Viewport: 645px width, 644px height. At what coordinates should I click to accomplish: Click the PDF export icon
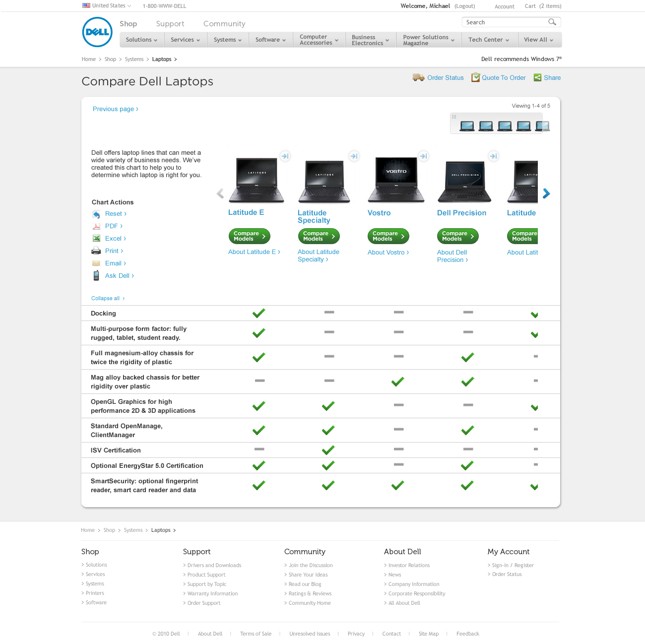coord(96,226)
